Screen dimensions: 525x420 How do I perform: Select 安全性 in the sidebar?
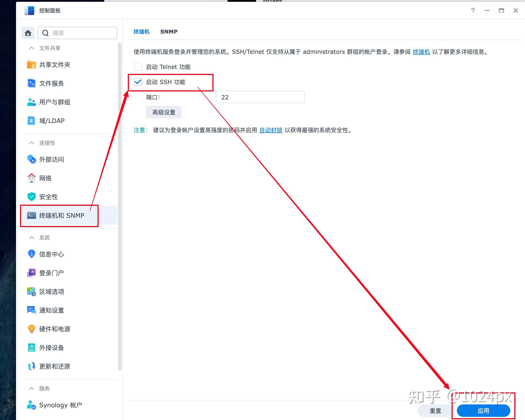48,197
